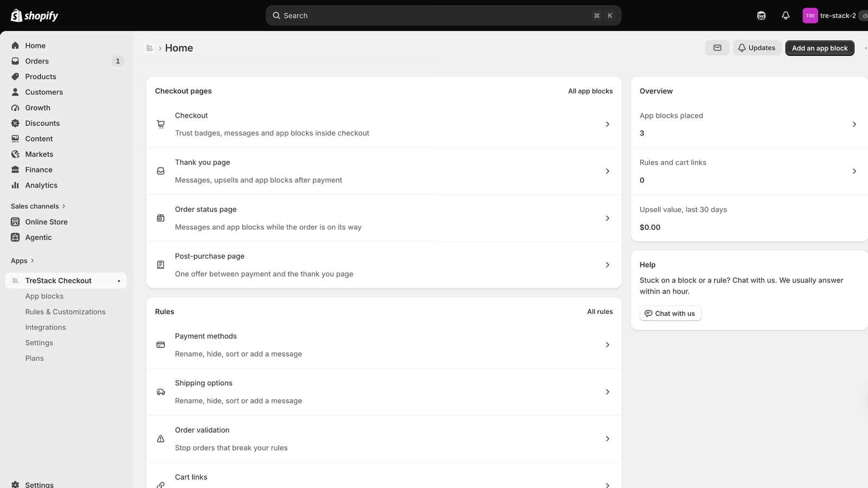868x488 pixels.
Task: Click the Shopify logo
Action: [x=34, y=16]
